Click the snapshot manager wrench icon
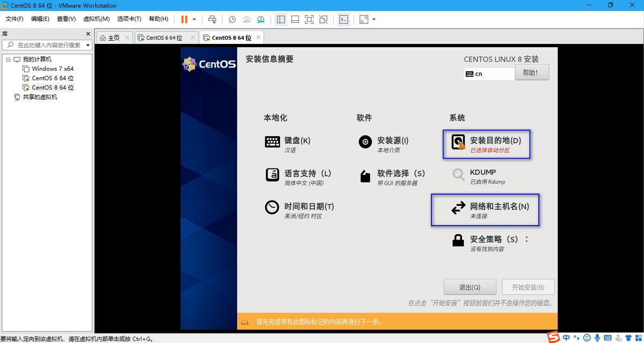Viewport: 644px width, 343px height. click(261, 19)
